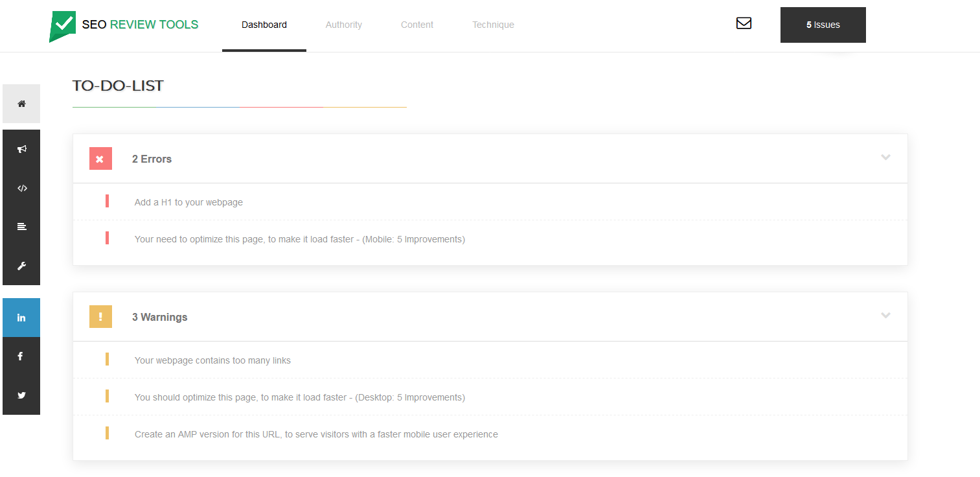Open the envelope mail icon

click(x=744, y=23)
